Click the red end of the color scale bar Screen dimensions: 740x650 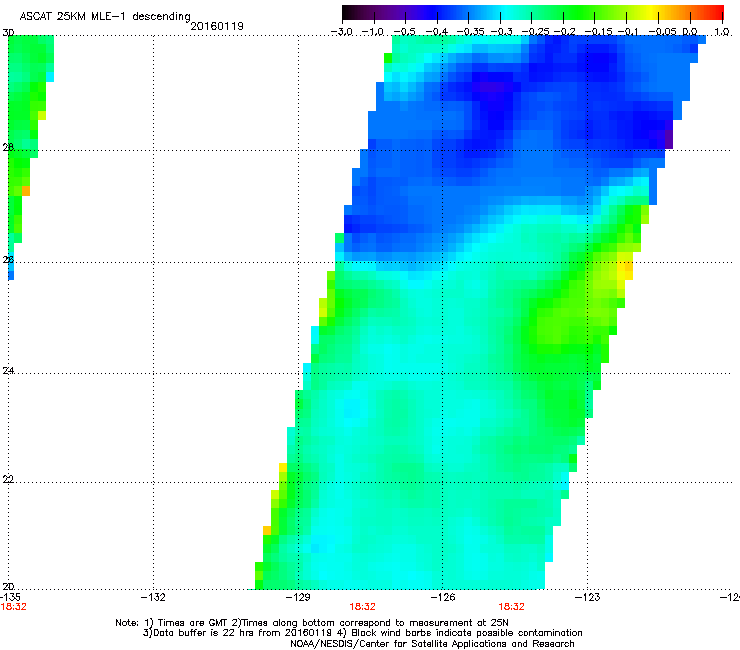pyautogui.click(x=716, y=12)
